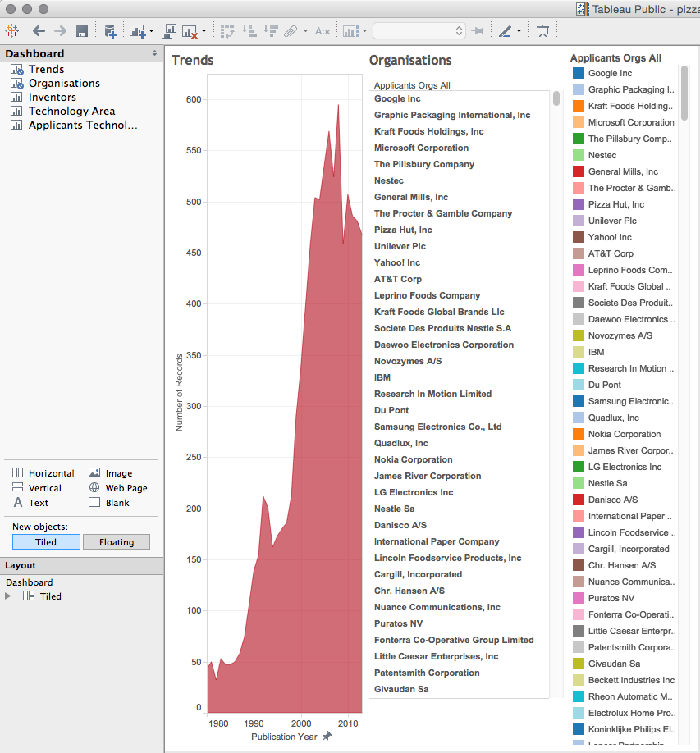Click the Applicants Orgs legend scrollbar
Viewport: 700px width, 753px height.
click(684, 94)
